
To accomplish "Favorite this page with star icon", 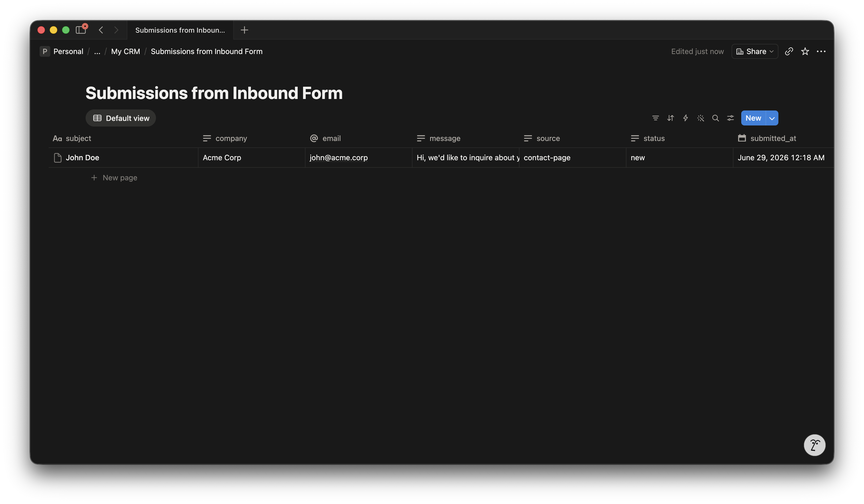I will pos(805,51).
